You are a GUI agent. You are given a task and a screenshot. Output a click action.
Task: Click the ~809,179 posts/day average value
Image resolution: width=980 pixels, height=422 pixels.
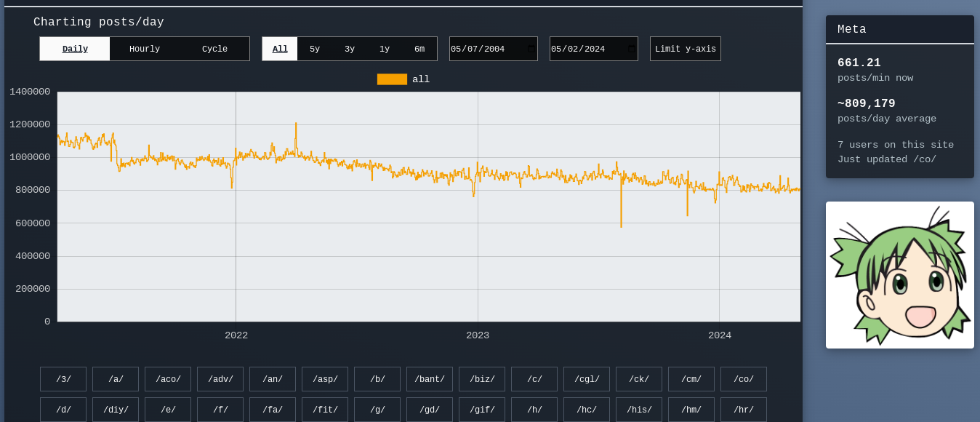click(867, 104)
